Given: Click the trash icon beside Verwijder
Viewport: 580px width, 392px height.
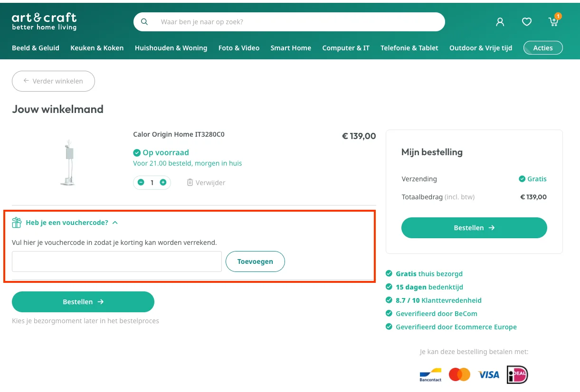Looking at the screenshot, I should tap(190, 182).
